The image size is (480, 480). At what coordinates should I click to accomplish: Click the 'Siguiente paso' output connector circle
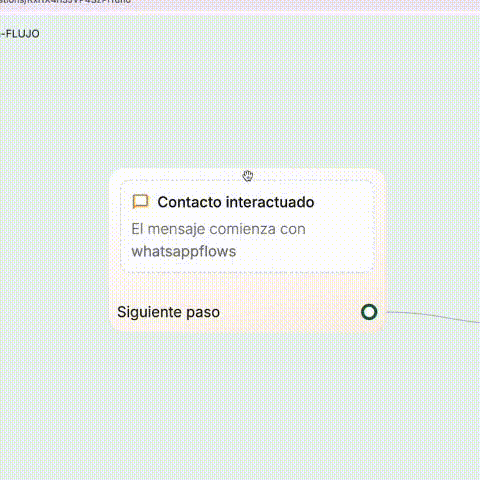point(369,312)
